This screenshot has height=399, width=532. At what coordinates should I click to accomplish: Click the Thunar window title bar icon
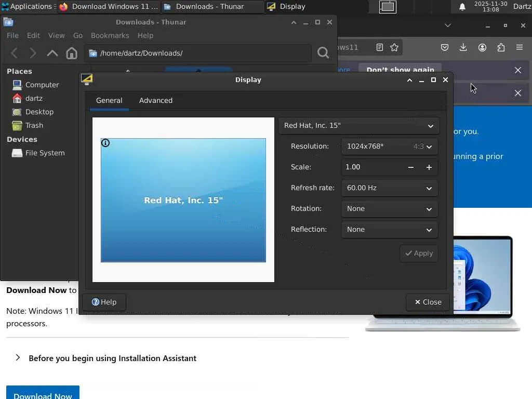pyautogui.click(x=8, y=22)
